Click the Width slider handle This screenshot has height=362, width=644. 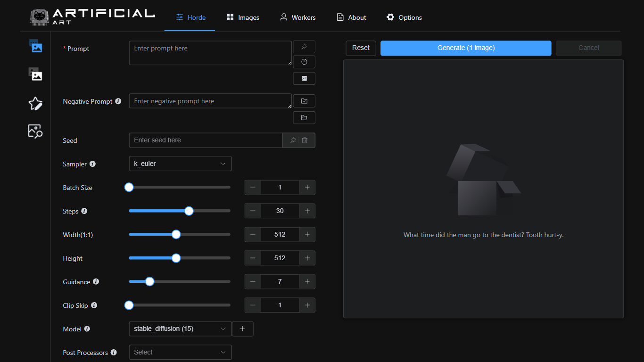[176, 234]
